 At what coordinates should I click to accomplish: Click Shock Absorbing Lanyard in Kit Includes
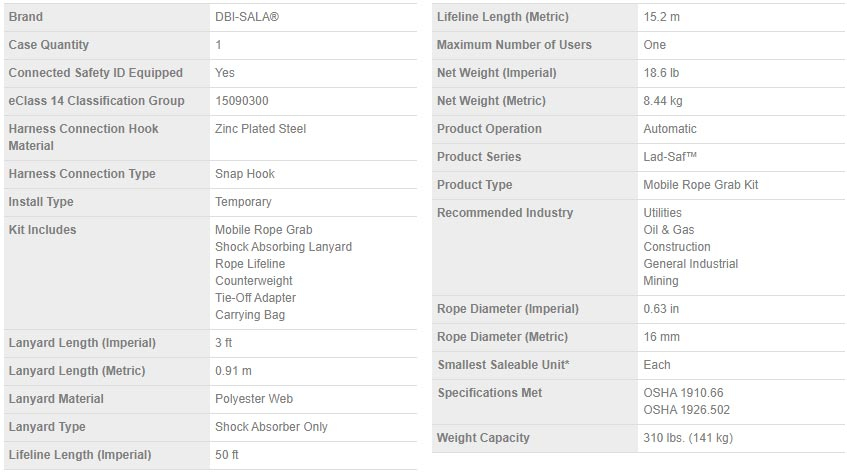[x=283, y=247]
